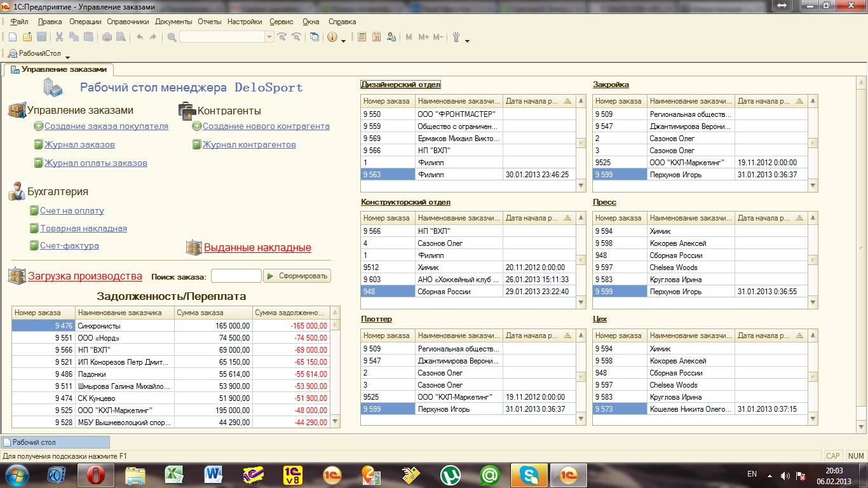Viewport: 868px width, 488px height.
Task: Click the windows list toolbar icon
Action: 314,37
